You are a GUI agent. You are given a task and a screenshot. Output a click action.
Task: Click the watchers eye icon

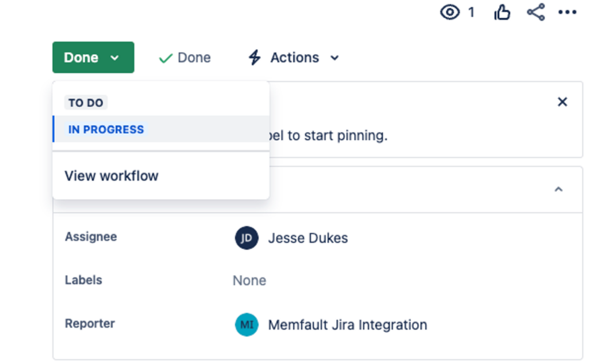(450, 12)
